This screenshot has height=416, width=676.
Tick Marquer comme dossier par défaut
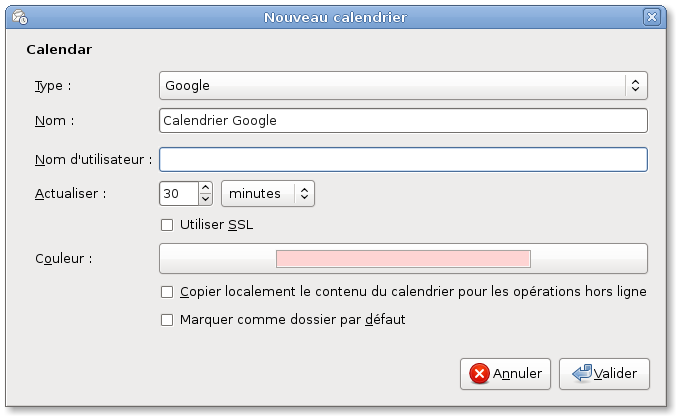point(167,320)
